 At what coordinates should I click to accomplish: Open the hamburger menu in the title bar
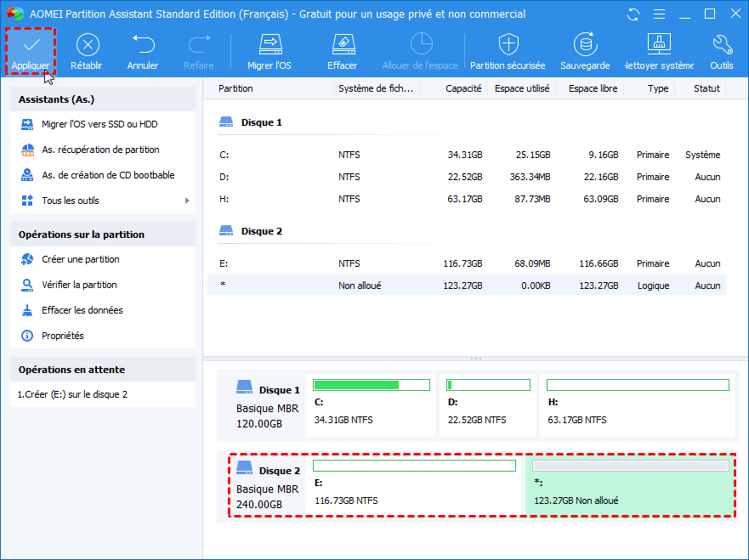tap(659, 14)
